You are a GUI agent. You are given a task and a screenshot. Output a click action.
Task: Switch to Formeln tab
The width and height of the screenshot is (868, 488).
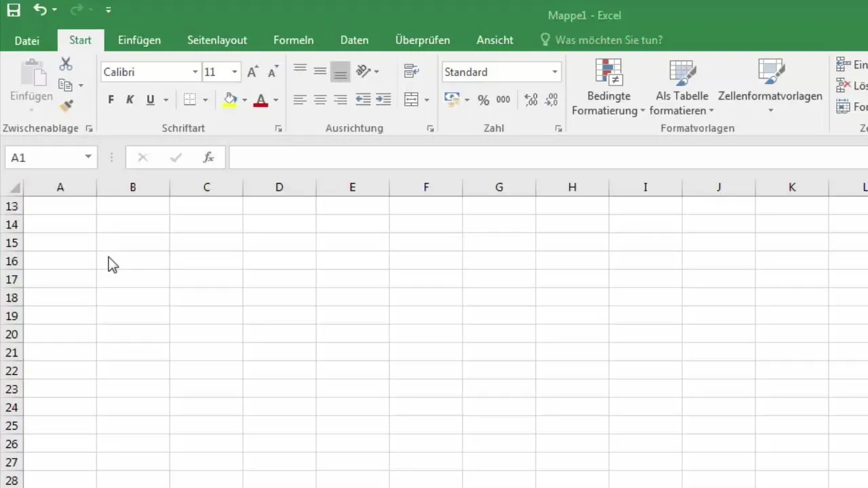[x=293, y=40]
